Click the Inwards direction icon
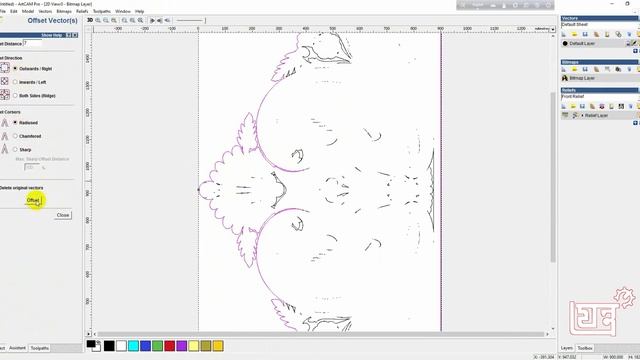640x360 pixels. coord(4,81)
